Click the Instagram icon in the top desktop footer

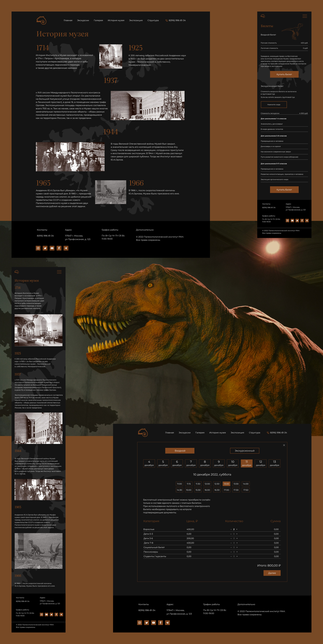(38, 248)
